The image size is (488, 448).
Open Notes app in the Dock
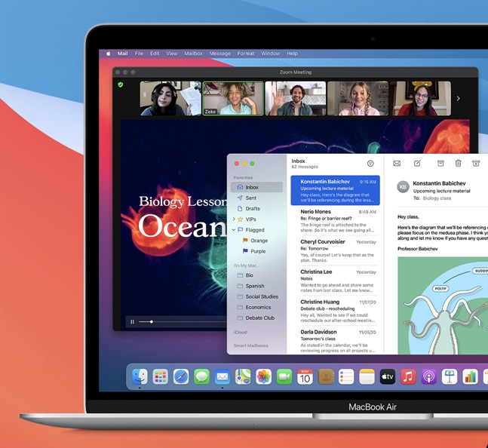coord(367,377)
